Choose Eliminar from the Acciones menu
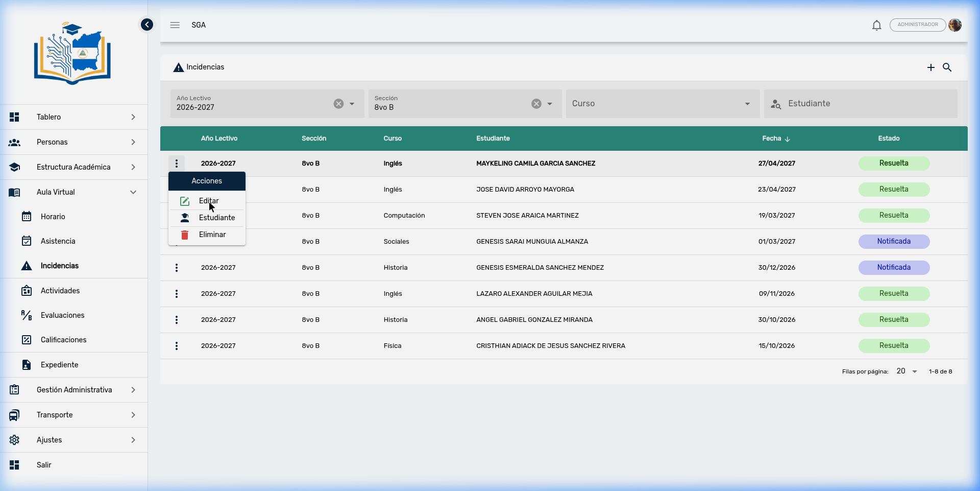The image size is (980, 491). pos(212,235)
